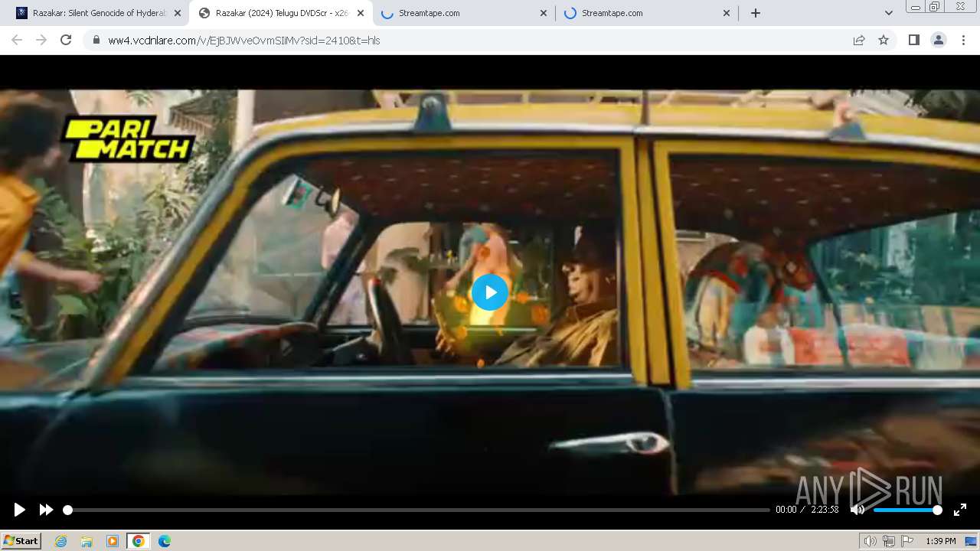Go back to the previous page
The height and width of the screenshot is (551, 980).
tap(17, 40)
